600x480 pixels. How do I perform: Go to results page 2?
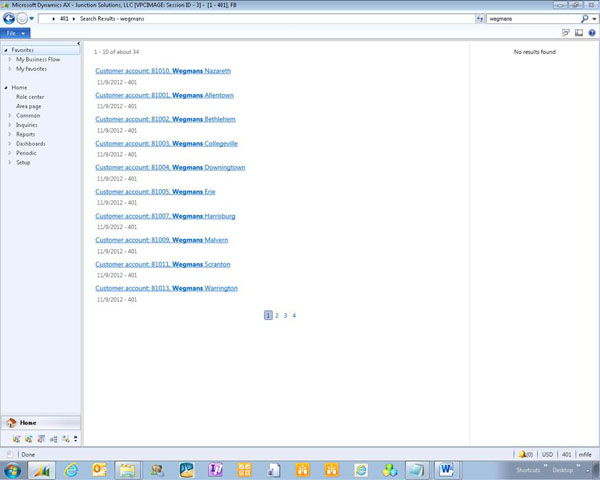tap(277, 315)
